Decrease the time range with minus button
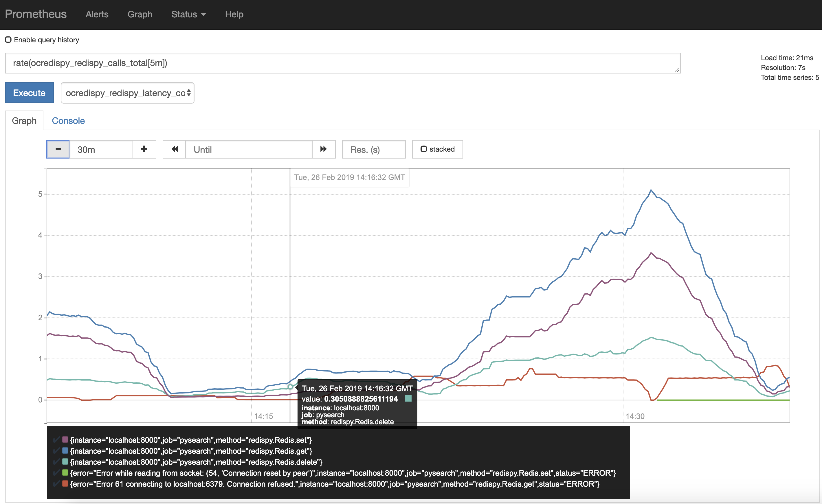 coord(58,149)
